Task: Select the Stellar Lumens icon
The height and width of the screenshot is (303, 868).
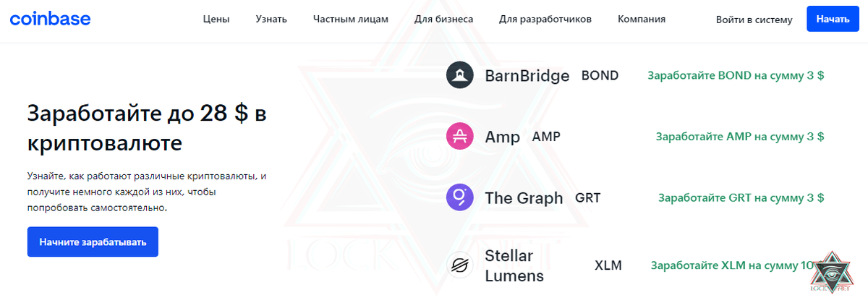Action: pos(460,265)
